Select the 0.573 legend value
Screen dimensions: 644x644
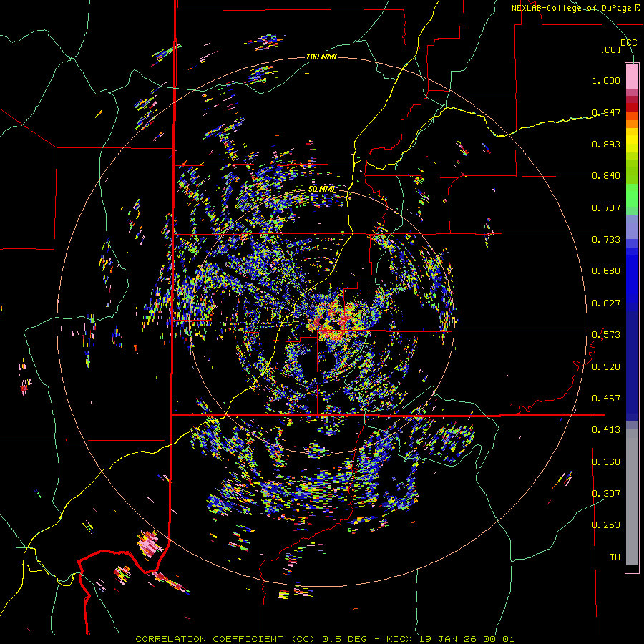click(x=606, y=335)
